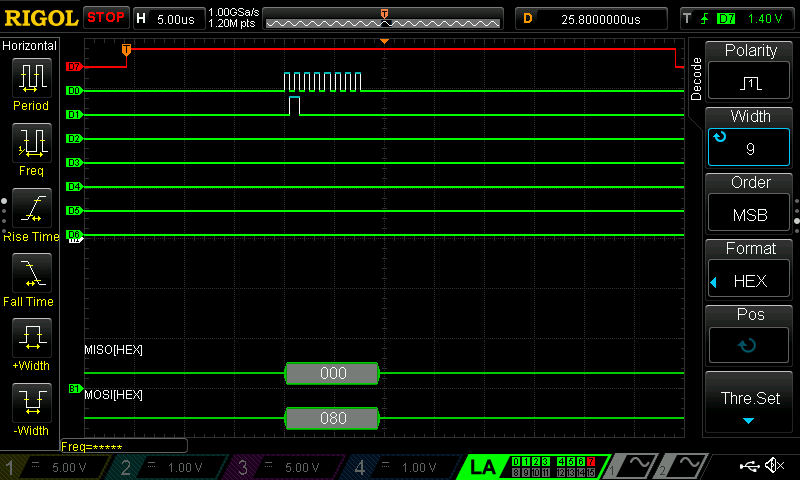Screen dimensions: 800x480
Task: Open the Order MSB option
Action: coord(749,205)
